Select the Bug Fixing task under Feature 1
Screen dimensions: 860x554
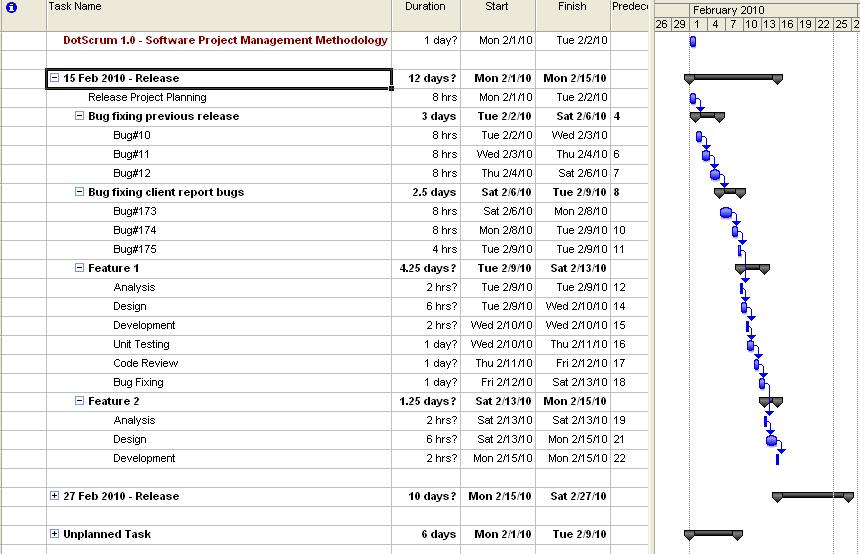pyautogui.click(x=138, y=382)
